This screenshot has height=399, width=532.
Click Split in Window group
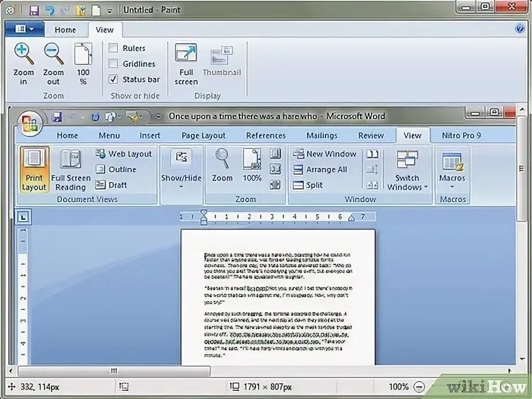point(308,185)
